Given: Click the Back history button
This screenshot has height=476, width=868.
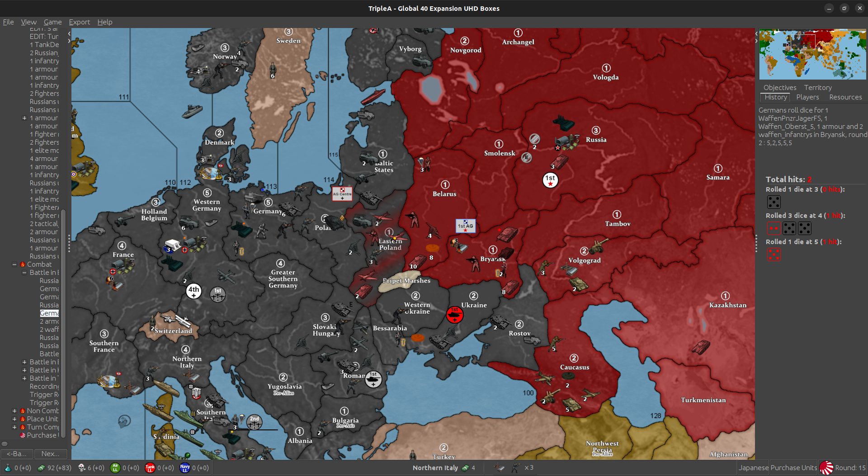Looking at the screenshot, I should pos(16,454).
